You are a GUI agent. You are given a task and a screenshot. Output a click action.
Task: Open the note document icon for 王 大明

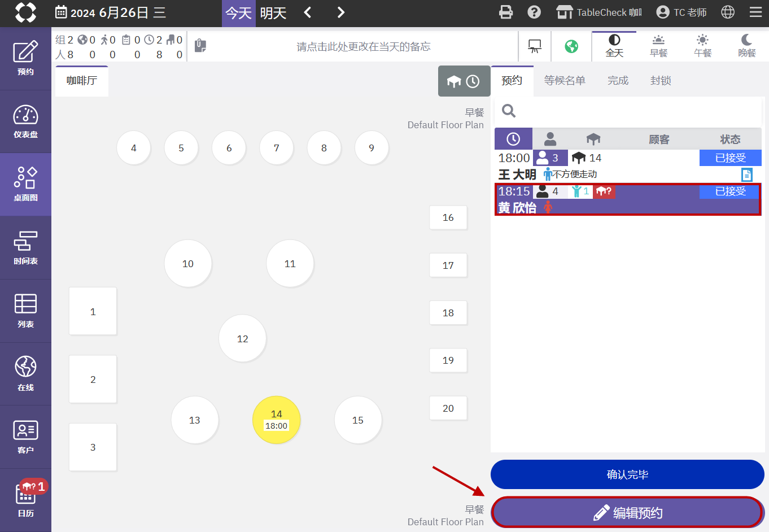tap(747, 175)
